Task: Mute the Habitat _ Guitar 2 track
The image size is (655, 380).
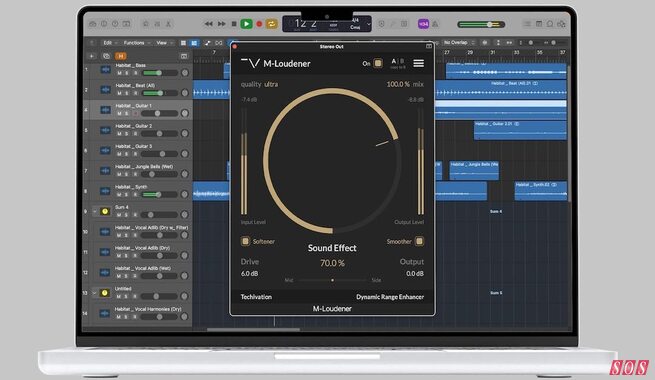Action: [x=119, y=134]
